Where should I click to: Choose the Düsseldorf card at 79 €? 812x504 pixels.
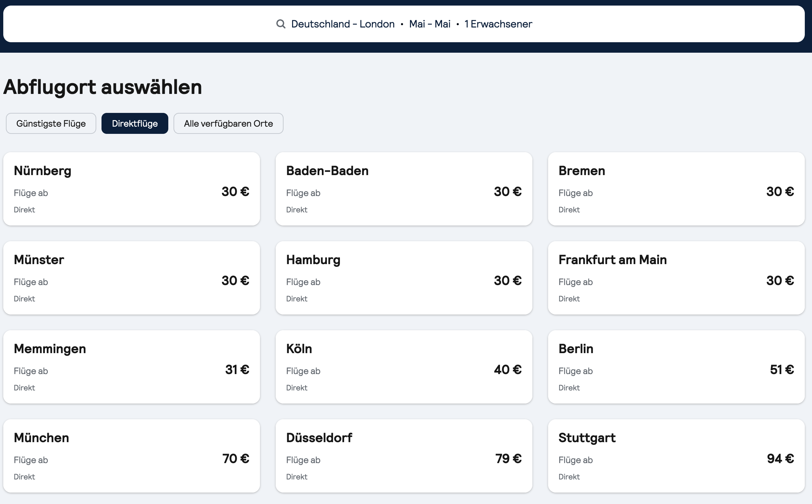coord(404,456)
